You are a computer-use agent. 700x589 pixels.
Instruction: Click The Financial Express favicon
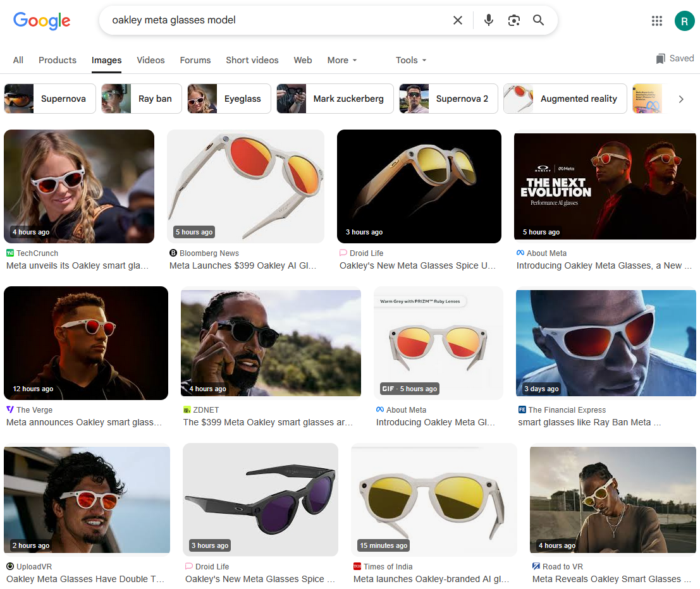coord(522,410)
